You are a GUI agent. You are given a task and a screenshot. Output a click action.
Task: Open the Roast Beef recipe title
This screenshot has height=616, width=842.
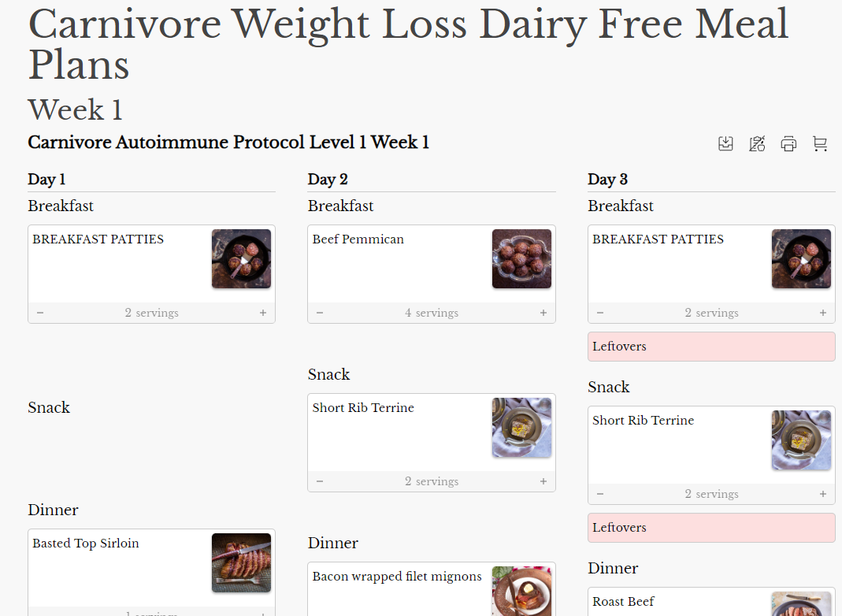(x=623, y=602)
